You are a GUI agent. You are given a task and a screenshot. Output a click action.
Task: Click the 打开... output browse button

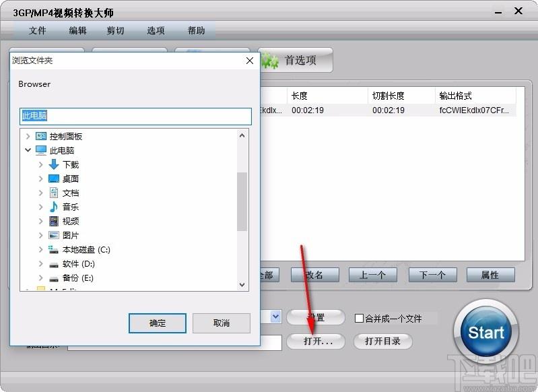click(x=316, y=341)
